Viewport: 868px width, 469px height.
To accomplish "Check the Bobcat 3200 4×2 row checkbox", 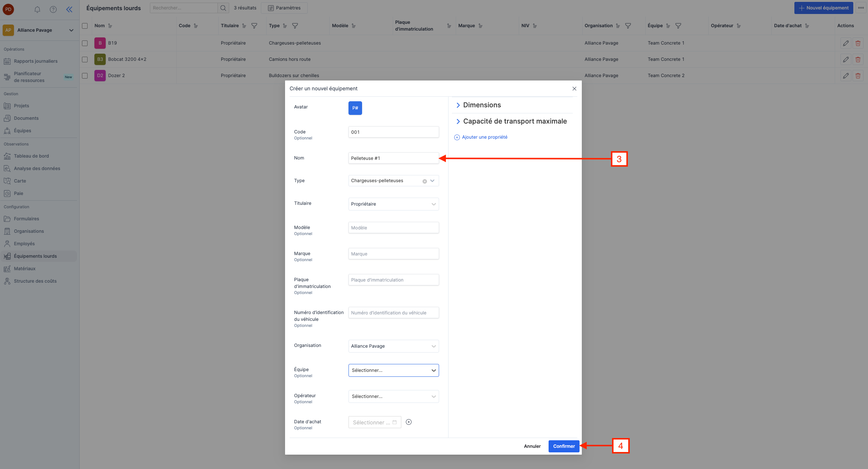I will (x=85, y=59).
